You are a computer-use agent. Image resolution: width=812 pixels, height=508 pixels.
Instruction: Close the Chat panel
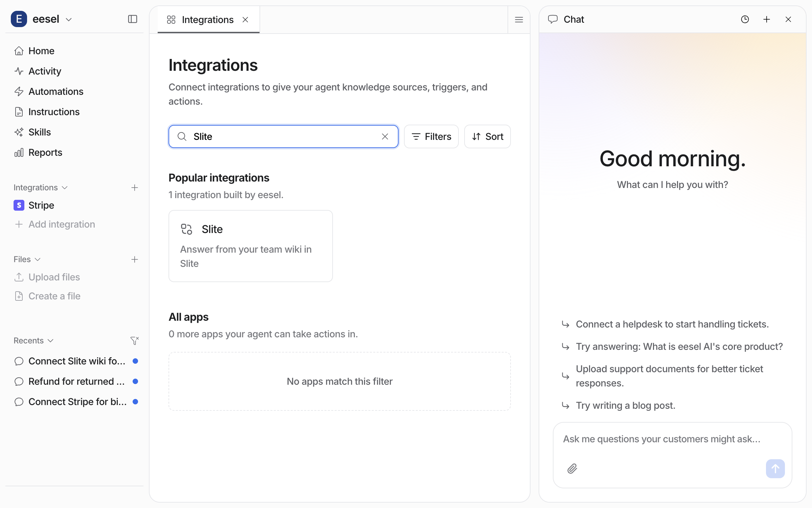[x=788, y=19]
